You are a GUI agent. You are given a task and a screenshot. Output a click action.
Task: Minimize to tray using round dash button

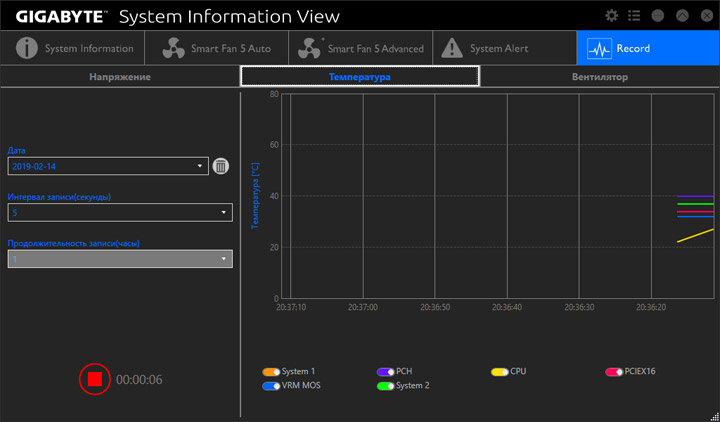pyautogui.click(x=658, y=16)
